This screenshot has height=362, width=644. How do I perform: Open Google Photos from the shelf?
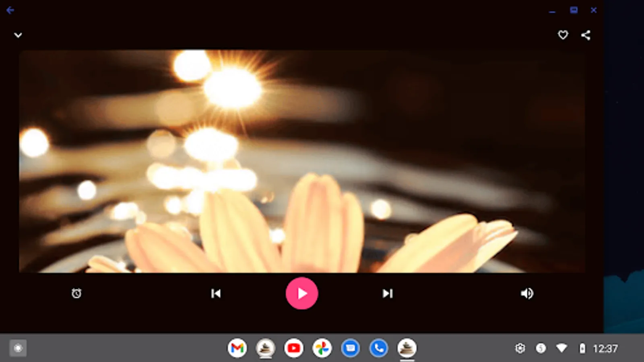(322, 348)
